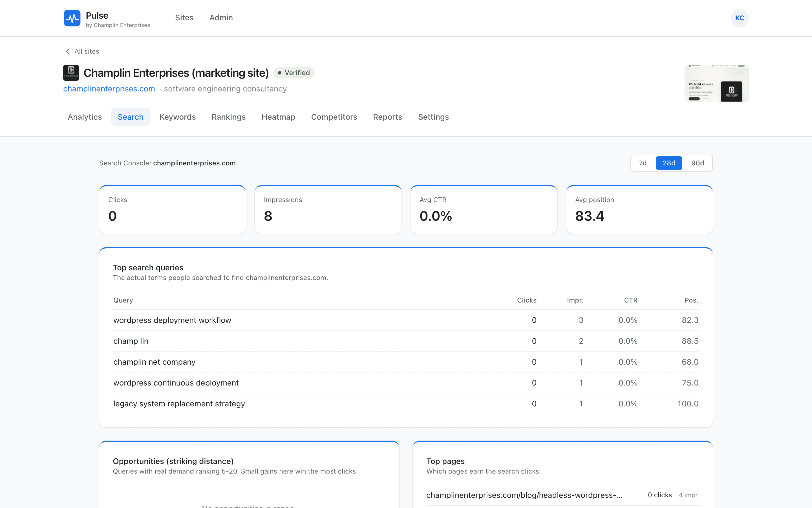Screen dimensions: 812x508
Task: Open the champlinenterprises.com link
Action: (x=109, y=89)
